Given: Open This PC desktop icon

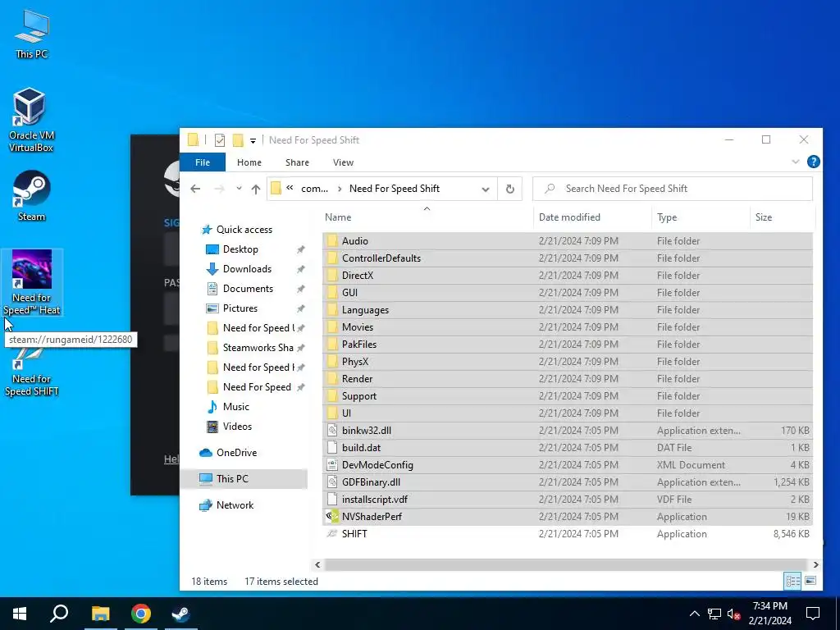Looking at the screenshot, I should point(32,34).
